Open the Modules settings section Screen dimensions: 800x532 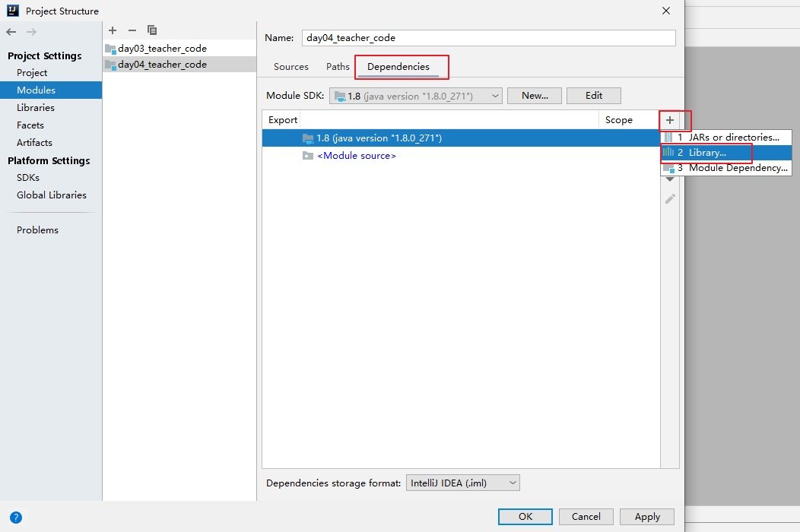tap(51, 90)
